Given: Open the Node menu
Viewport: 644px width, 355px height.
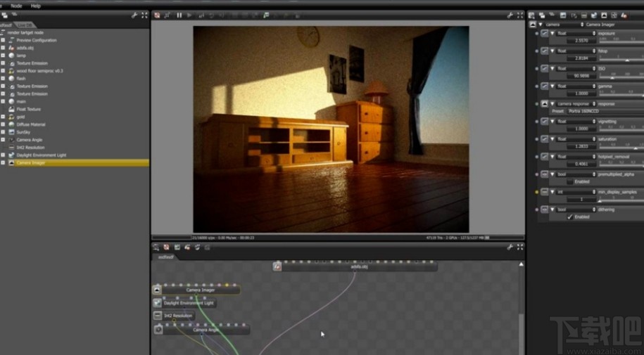Looking at the screenshot, I should click(16, 6).
